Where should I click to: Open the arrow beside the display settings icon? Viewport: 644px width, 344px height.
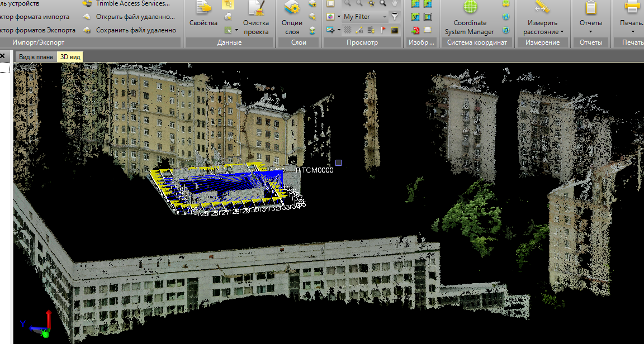coord(339,30)
